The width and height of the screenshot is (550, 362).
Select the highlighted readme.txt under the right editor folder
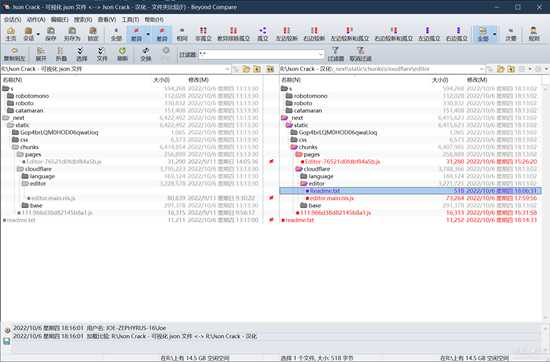(x=410, y=191)
